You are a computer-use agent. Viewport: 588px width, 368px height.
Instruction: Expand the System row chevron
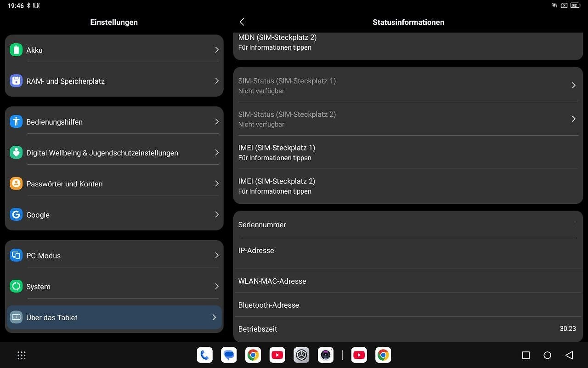pyautogui.click(x=217, y=286)
